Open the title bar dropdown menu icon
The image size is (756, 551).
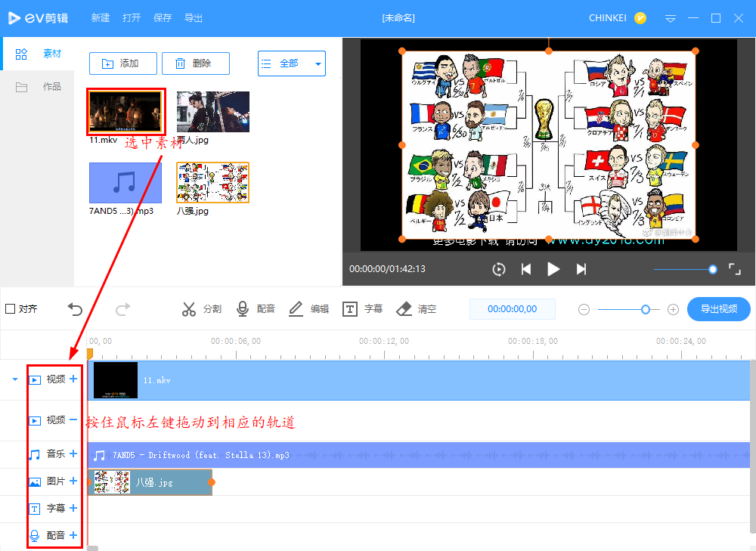click(x=670, y=18)
